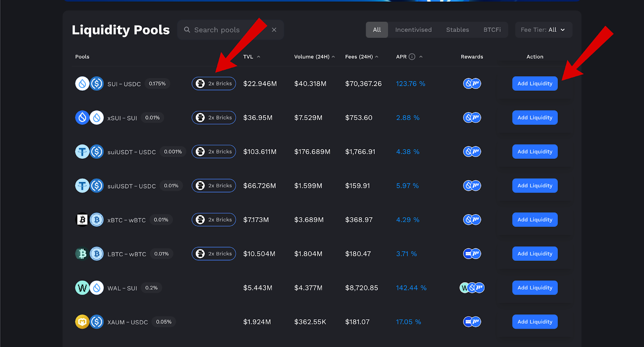Click the 123.76 % APR value
This screenshot has height=347, width=644.
[411, 84]
